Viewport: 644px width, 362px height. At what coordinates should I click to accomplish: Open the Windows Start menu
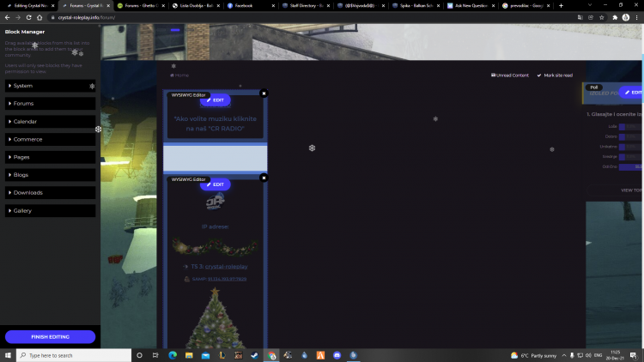coord(8,354)
